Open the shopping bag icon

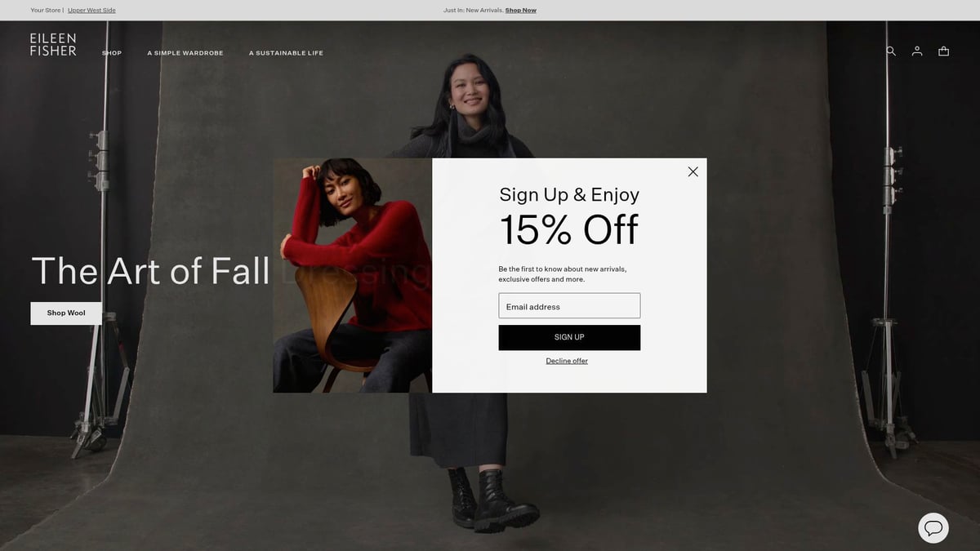coord(943,51)
